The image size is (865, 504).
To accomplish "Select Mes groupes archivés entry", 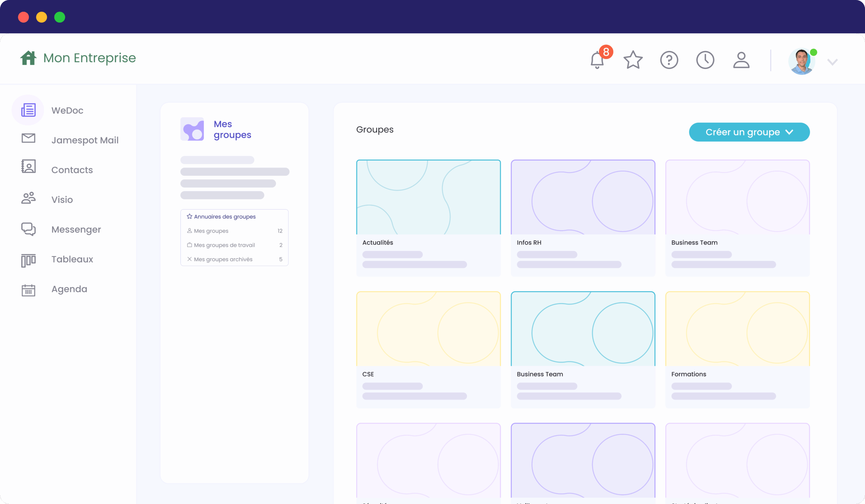I will coord(223,259).
